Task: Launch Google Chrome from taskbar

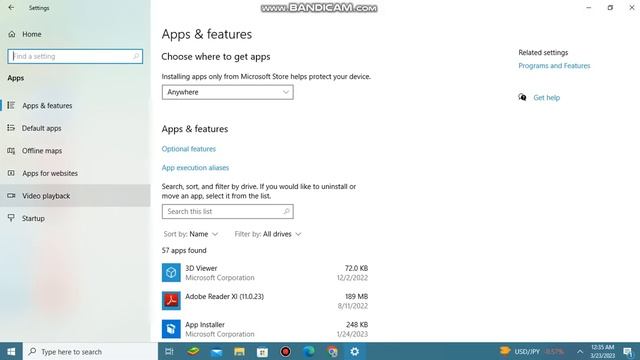Action: 332,351
